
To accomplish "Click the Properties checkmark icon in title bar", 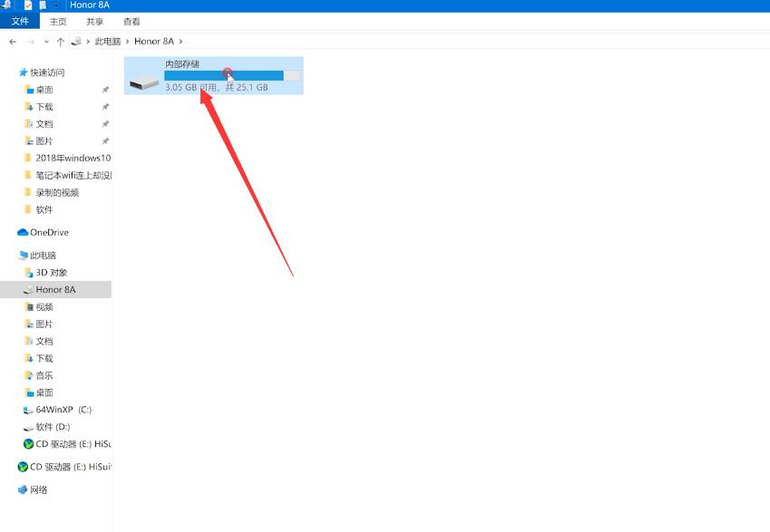I will click(27, 5).
